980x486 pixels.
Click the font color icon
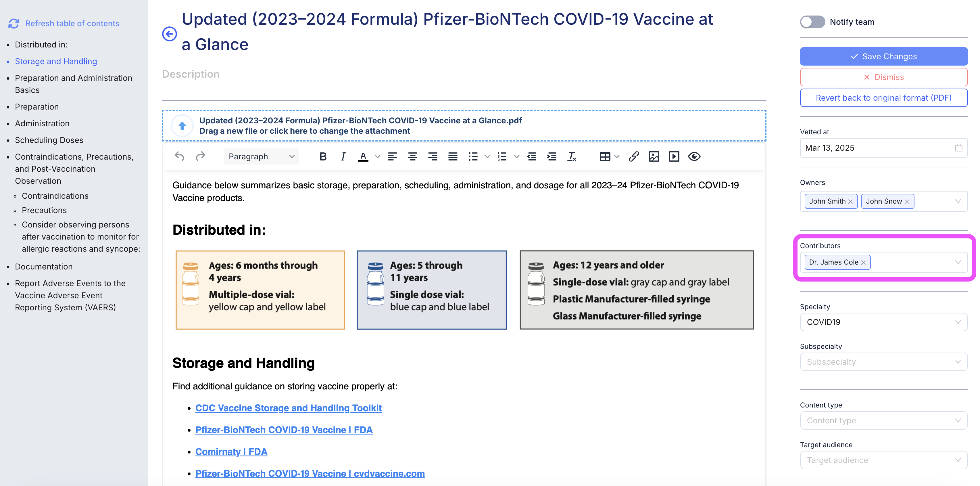363,156
